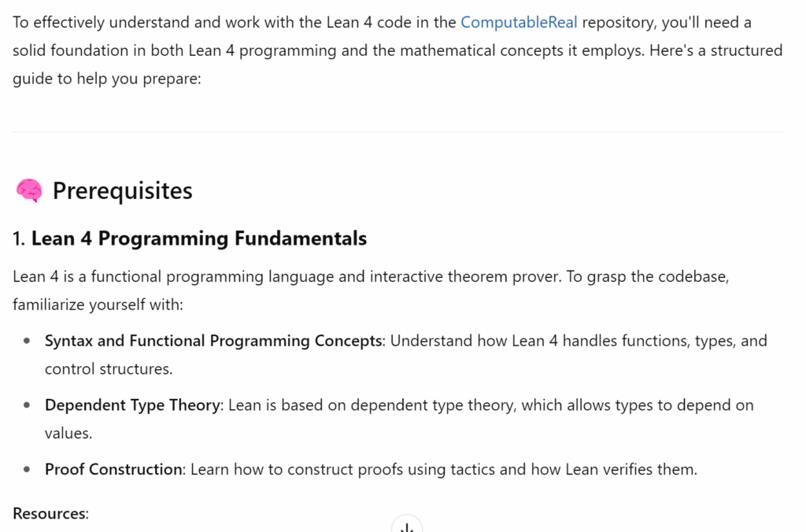Screen dimensions: 806x532
Task: Click the horizontal divider line above Prerequisites
Action: point(398,131)
